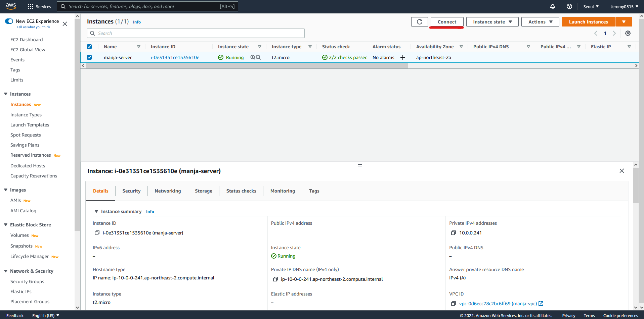Click the search magnifier in services bar
Screen dimensions: 644x319
(63, 6)
